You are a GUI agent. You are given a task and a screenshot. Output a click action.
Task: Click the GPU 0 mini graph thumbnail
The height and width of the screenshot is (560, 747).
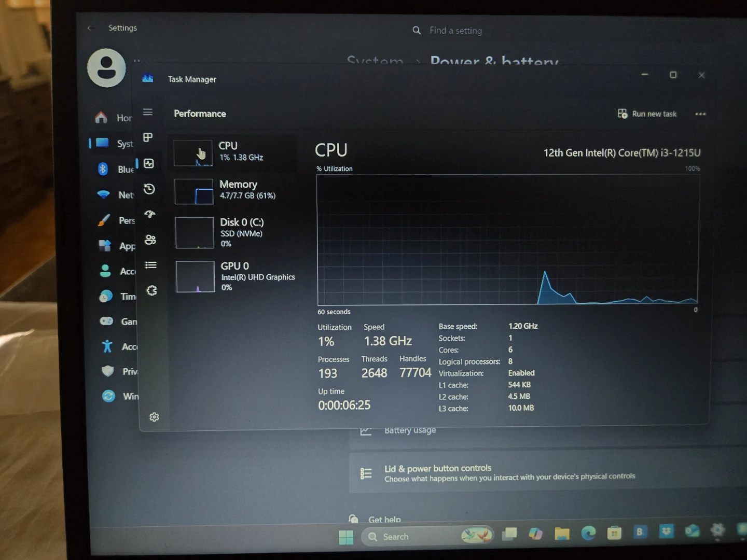click(x=196, y=276)
